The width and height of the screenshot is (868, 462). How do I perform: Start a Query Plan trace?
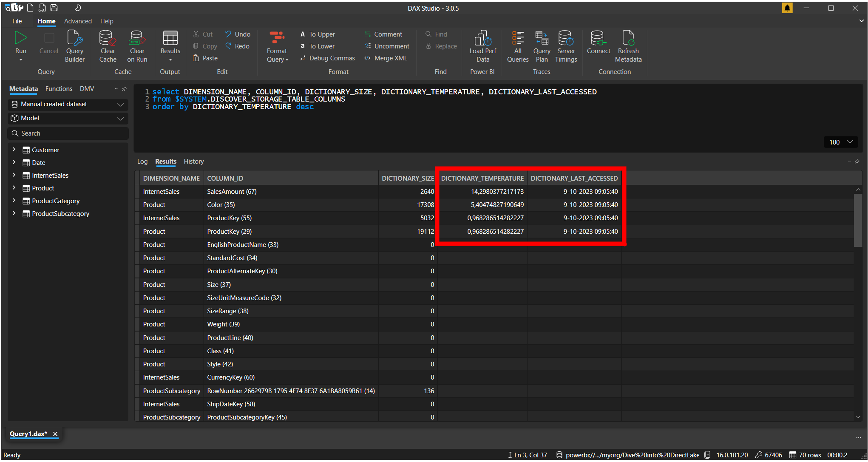542,46
